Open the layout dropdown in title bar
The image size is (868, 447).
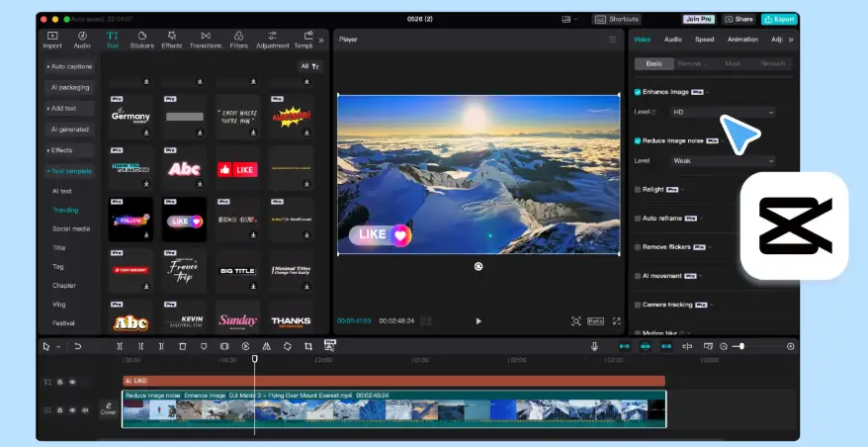click(569, 20)
